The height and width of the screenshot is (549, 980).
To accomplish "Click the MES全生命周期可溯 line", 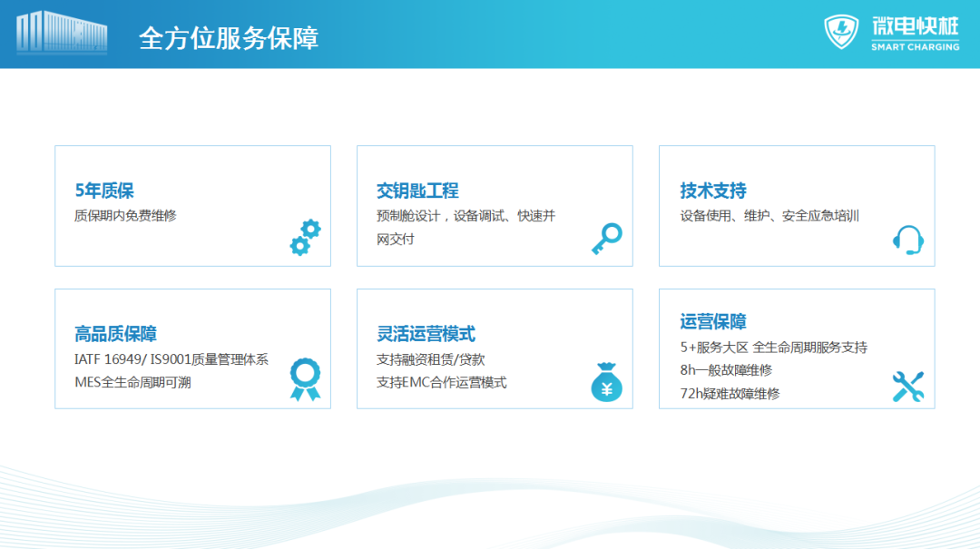I will 132,382.
